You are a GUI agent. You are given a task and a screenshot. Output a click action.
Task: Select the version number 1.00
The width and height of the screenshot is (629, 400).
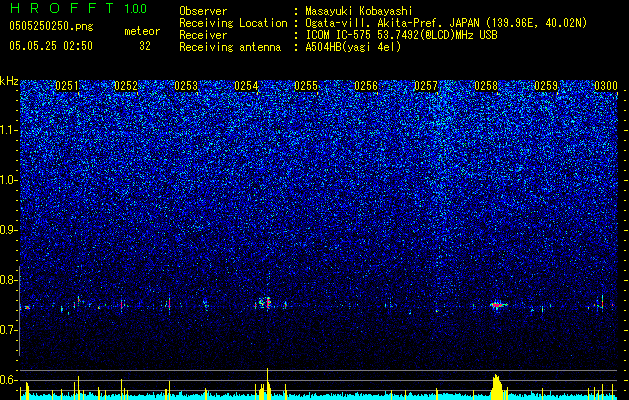(136, 8)
